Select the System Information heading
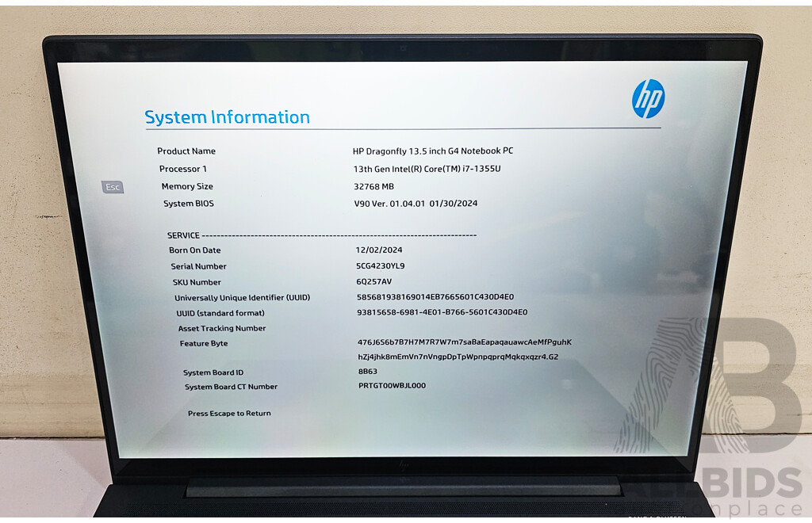The height and width of the screenshot is (523, 812). click(x=227, y=116)
